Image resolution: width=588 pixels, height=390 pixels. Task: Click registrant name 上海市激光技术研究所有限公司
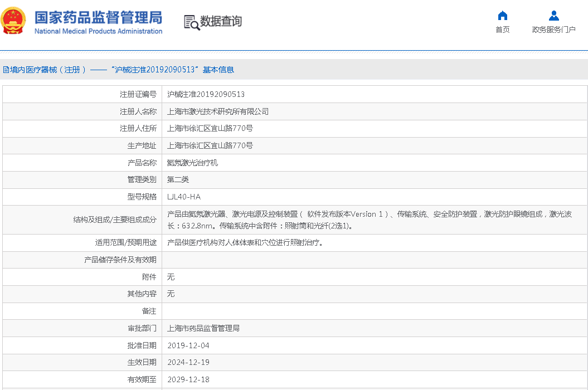click(218, 111)
